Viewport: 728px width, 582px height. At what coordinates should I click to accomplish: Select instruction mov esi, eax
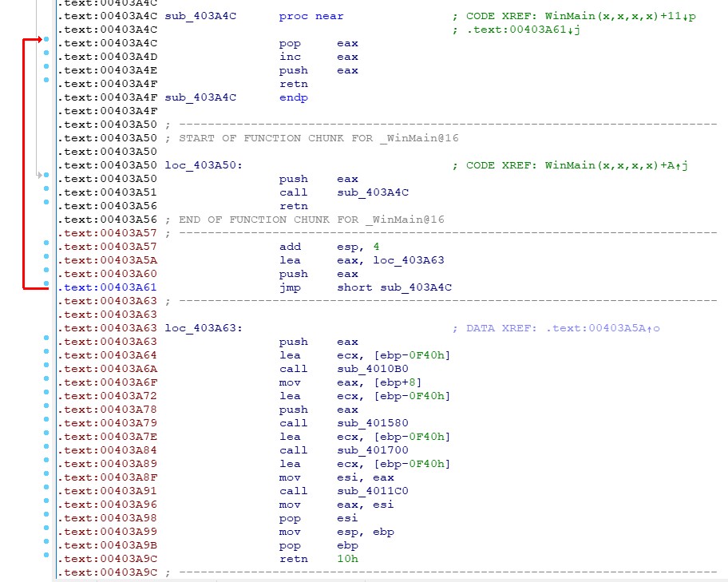(337, 477)
